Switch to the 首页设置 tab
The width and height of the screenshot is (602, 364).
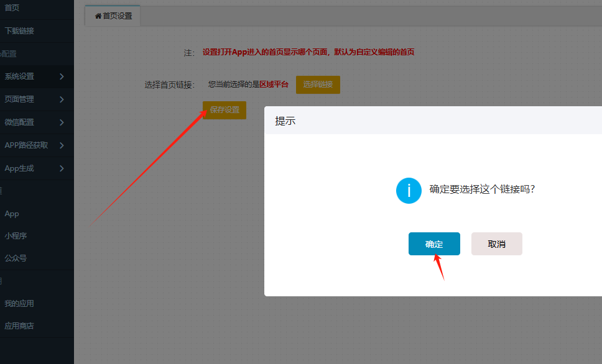[113, 16]
